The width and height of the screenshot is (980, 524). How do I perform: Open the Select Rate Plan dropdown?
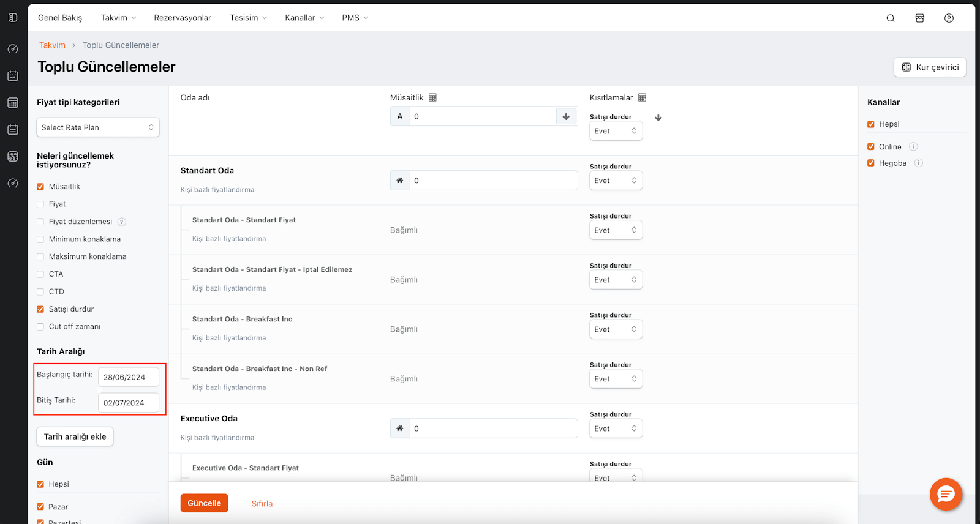(98, 127)
